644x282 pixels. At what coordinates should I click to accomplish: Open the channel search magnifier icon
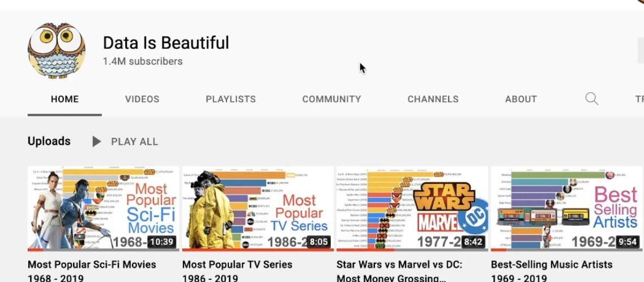591,99
